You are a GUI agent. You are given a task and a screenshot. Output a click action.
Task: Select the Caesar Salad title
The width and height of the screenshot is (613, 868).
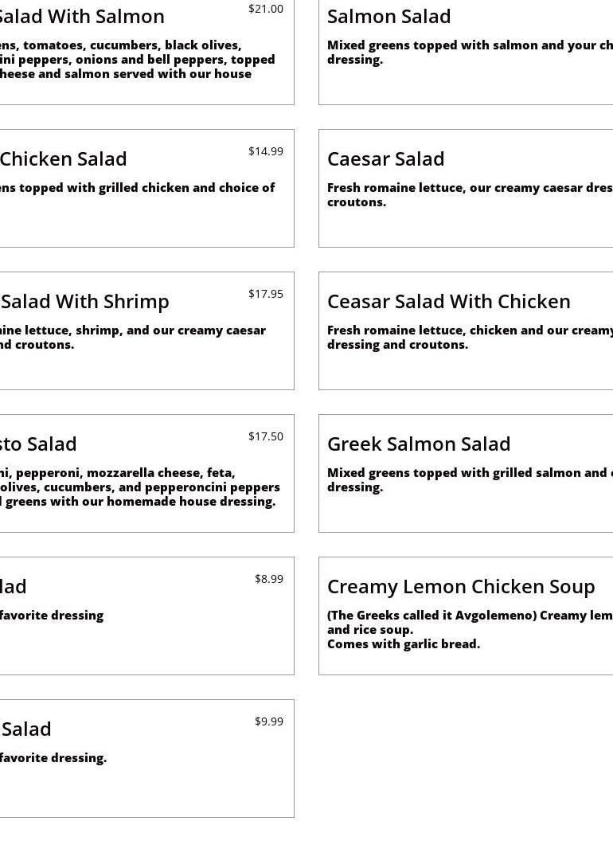[385, 159]
